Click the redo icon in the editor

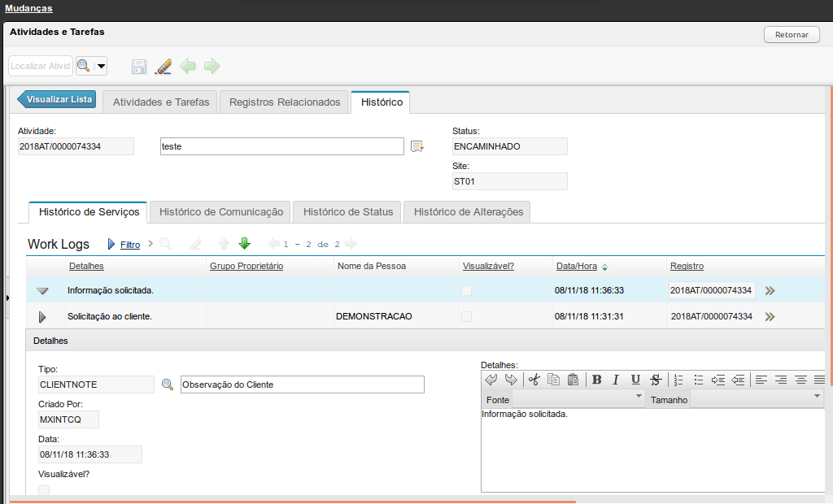pyautogui.click(x=511, y=380)
